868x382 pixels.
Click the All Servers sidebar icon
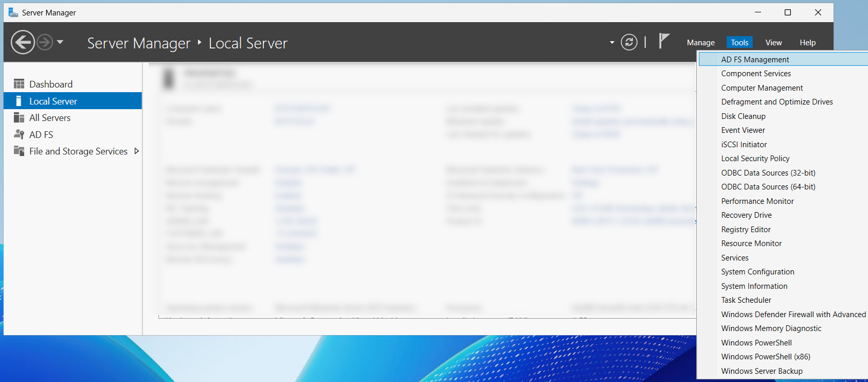point(19,118)
